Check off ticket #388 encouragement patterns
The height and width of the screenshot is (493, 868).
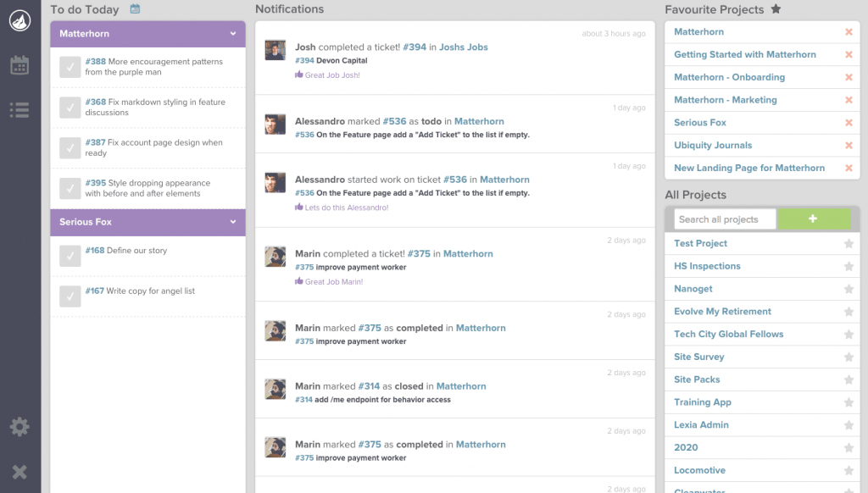[x=70, y=67]
